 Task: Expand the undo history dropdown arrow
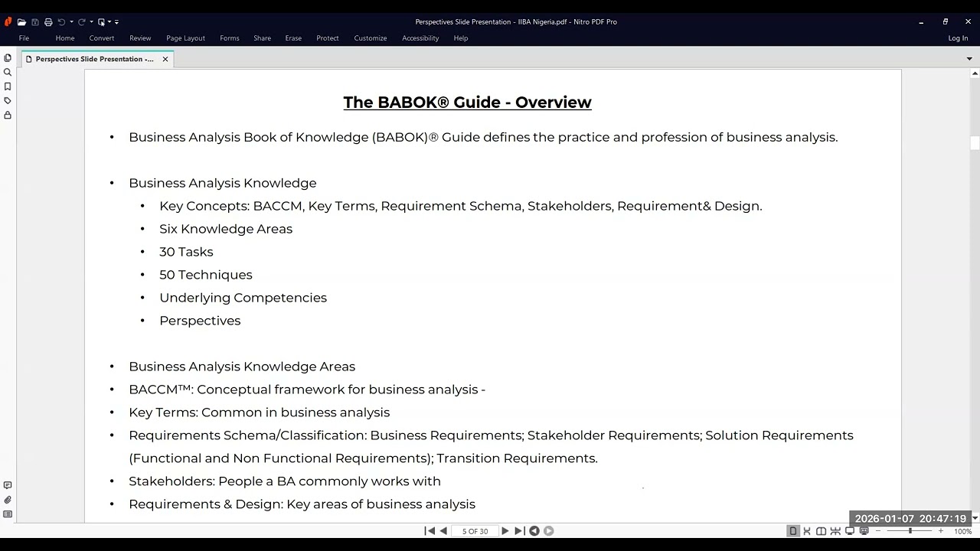(x=71, y=22)
